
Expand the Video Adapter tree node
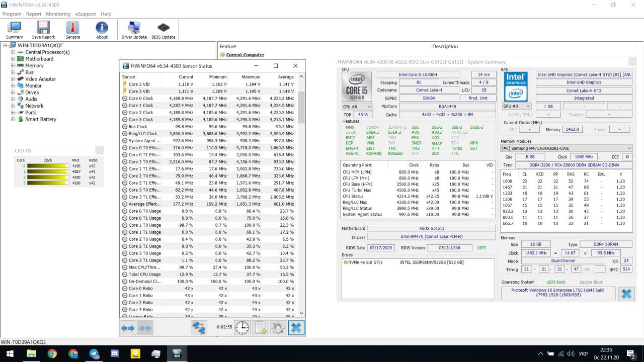click(x=13, y=79)
